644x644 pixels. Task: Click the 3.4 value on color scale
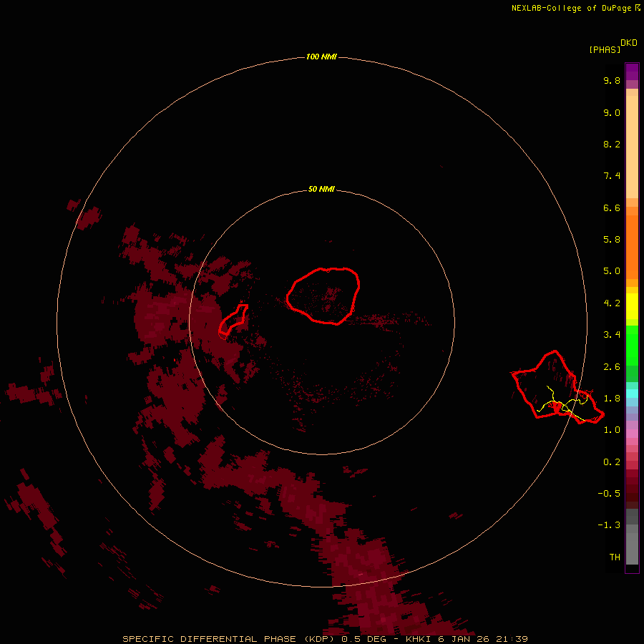pos(612,335)
